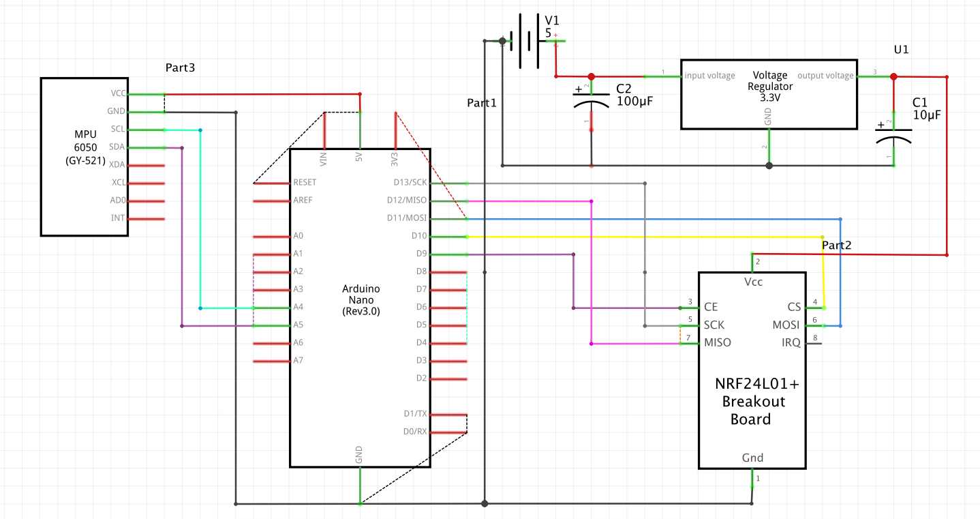Click the U1 label of the regulator
980x519 pixels.
pyautogui.click(x=901, y=50)
